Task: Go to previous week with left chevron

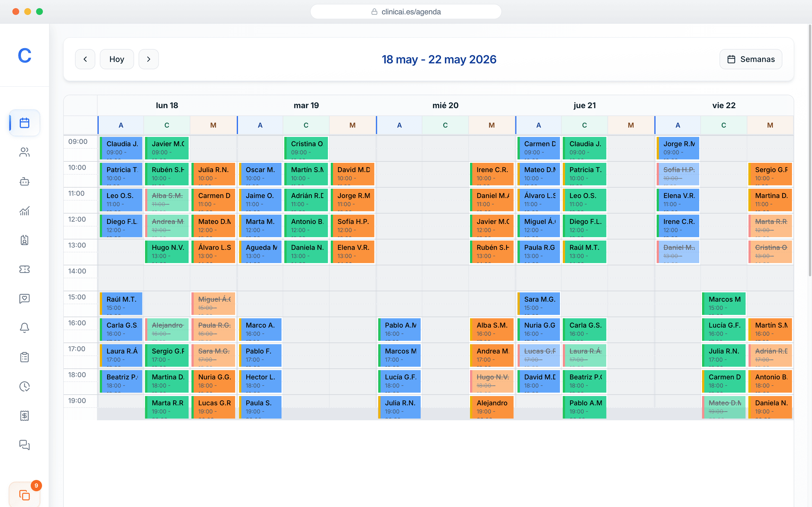Action: (85, 59)
